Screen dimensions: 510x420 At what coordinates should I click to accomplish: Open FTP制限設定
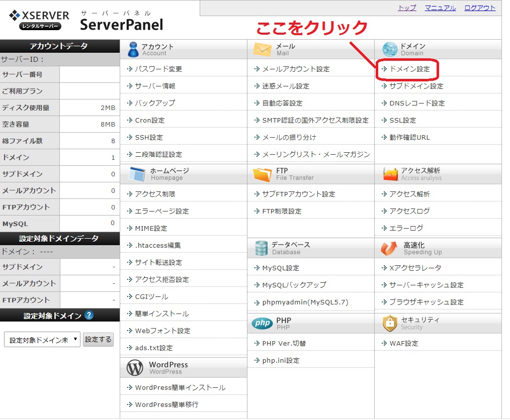coord(282,211)
